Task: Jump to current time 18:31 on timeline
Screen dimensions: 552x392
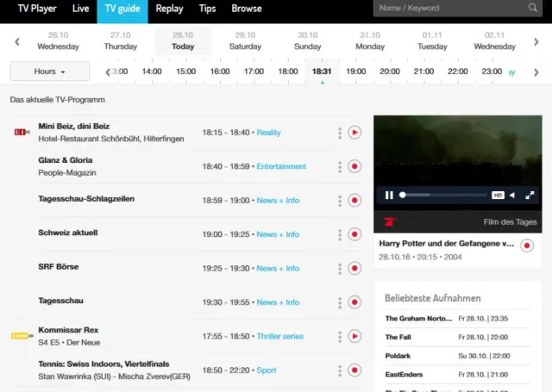Action: (x=322, y=72)
